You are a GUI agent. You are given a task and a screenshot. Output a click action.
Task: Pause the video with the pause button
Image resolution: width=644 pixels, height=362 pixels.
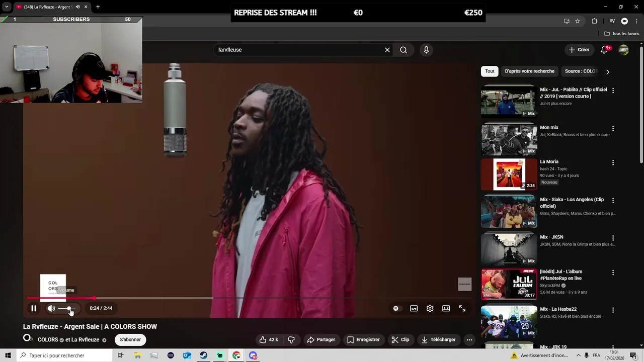(x=34, y=308)
